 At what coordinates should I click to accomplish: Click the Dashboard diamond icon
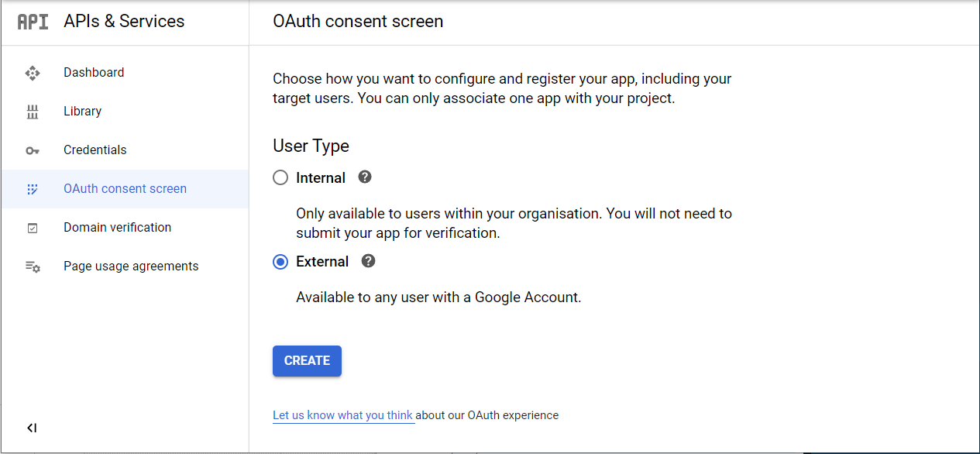pos(33,73)
